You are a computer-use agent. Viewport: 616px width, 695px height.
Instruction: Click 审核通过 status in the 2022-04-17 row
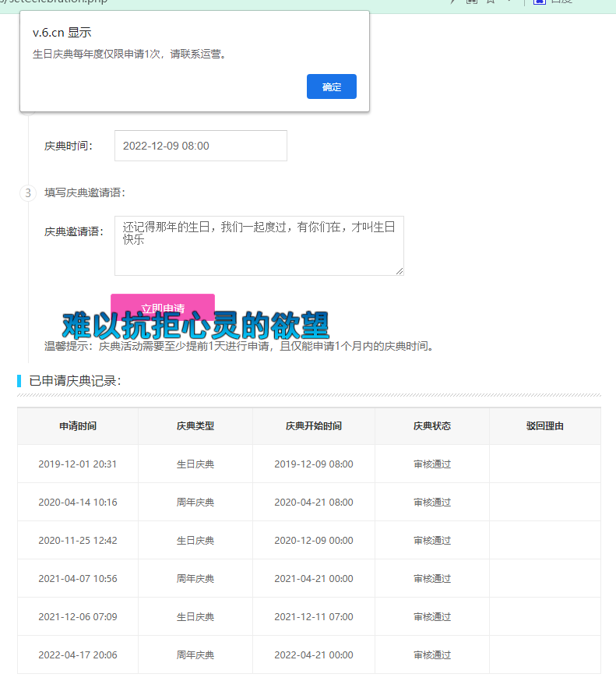coord(432,654)
